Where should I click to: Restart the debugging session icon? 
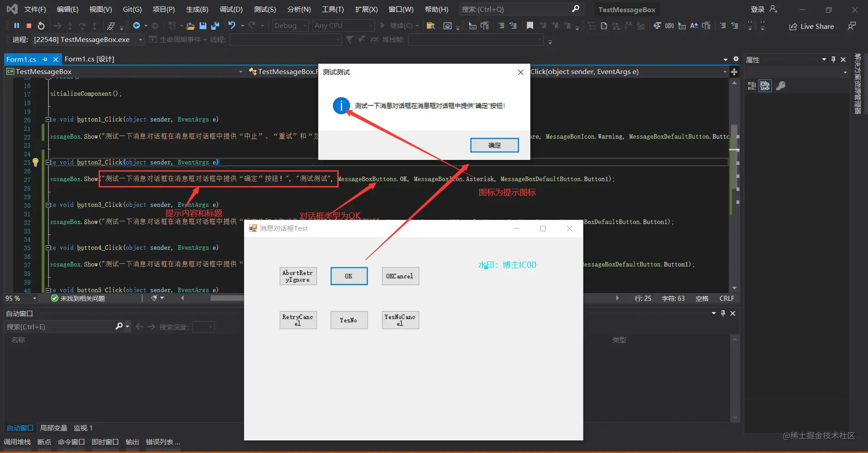click(x=41, y=26)
